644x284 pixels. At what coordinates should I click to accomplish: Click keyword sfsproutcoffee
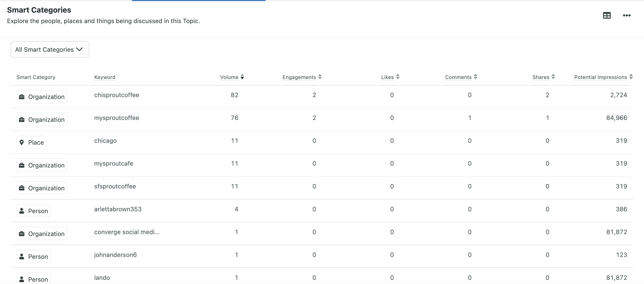[x=115, y=186]
